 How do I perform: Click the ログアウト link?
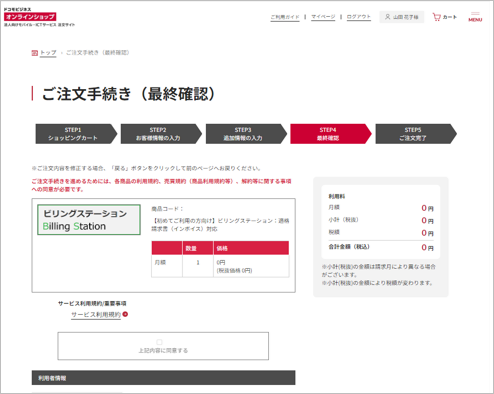[359, 17]
